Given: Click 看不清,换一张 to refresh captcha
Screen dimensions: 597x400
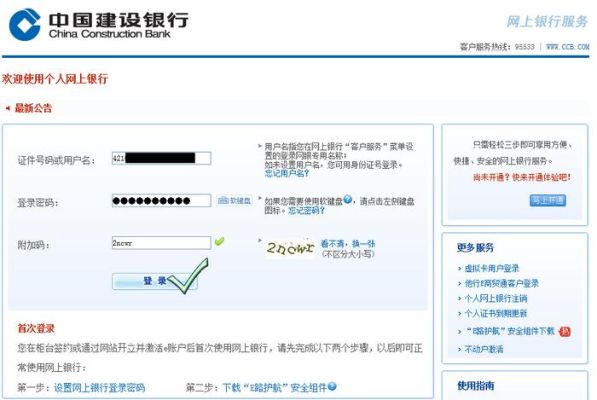Looking at the screenshot, I should click(348, 244).
